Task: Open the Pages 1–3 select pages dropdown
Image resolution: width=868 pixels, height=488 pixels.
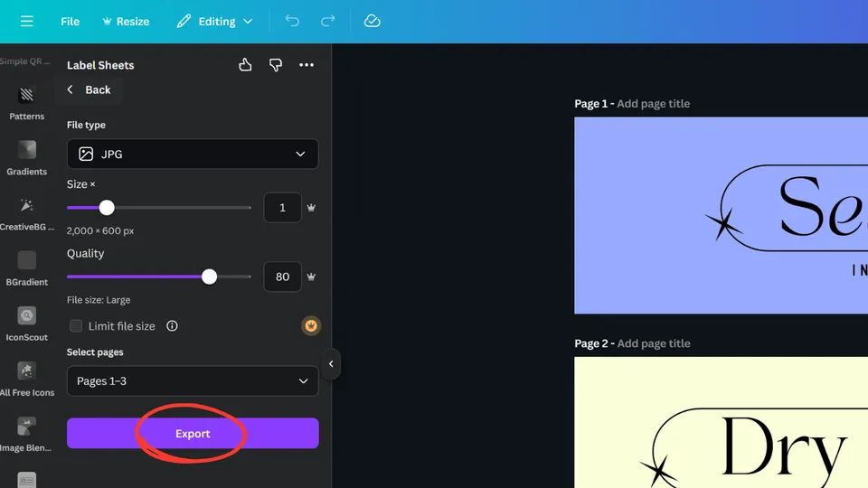Action: click(x=193, y=380)
